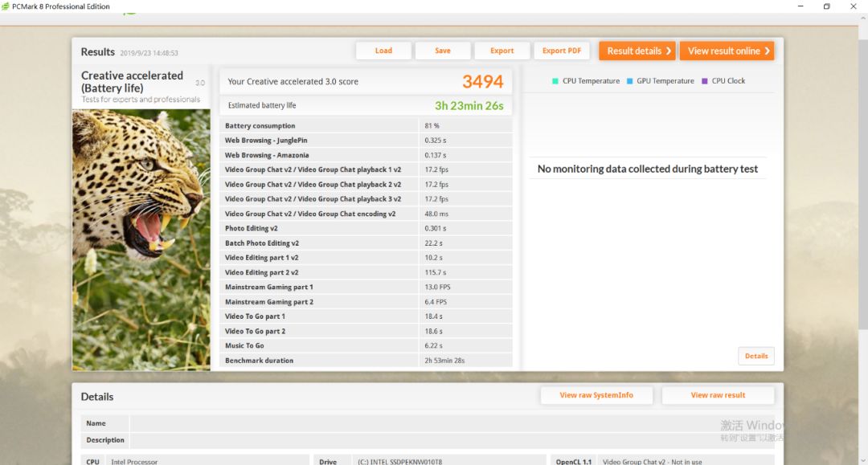Click the Battery consumption row
The width and height of the screenshot is (868, 465).
(366, 125)
